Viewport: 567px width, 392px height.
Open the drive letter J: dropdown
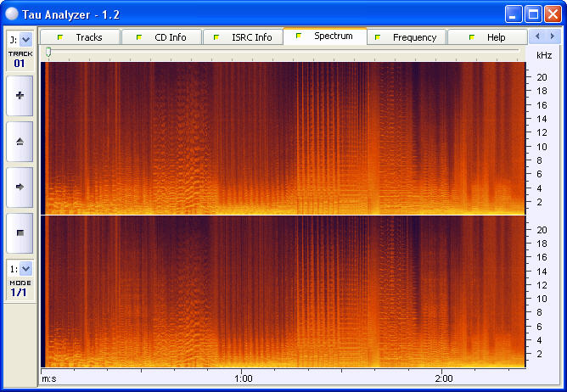(25, 39)
